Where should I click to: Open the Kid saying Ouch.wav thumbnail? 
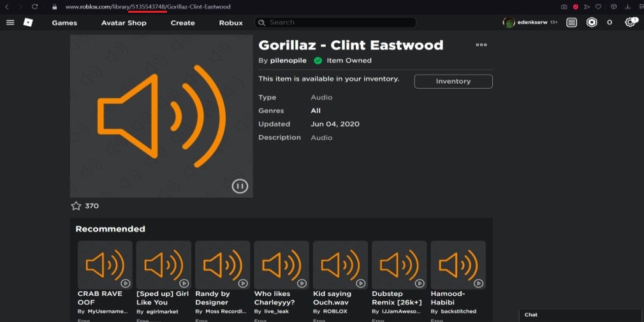pos(340,265)
